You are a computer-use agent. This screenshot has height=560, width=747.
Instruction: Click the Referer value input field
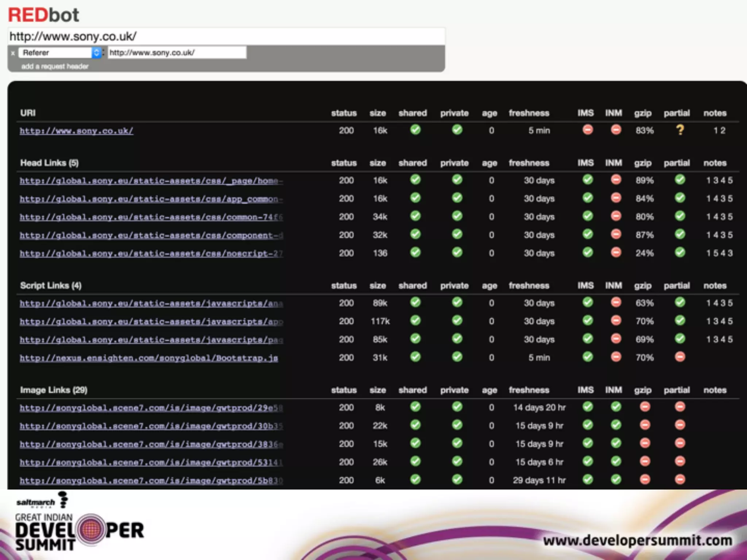point(177,53)
